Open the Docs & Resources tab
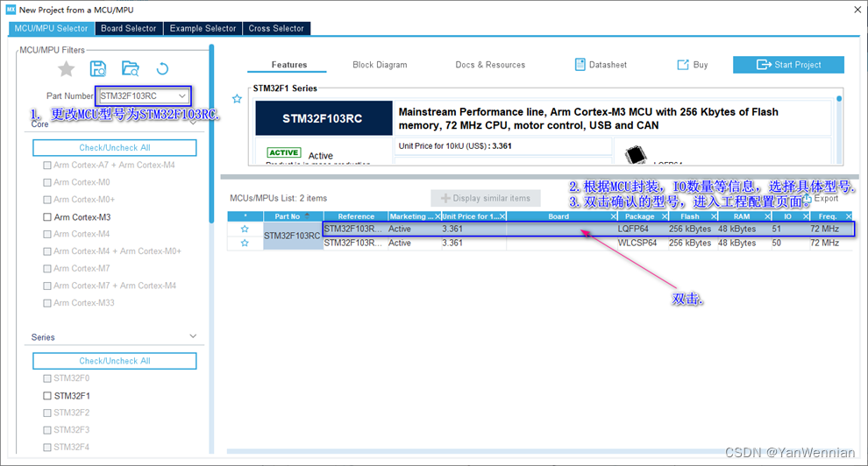868x466 pixels. point(490,65)
